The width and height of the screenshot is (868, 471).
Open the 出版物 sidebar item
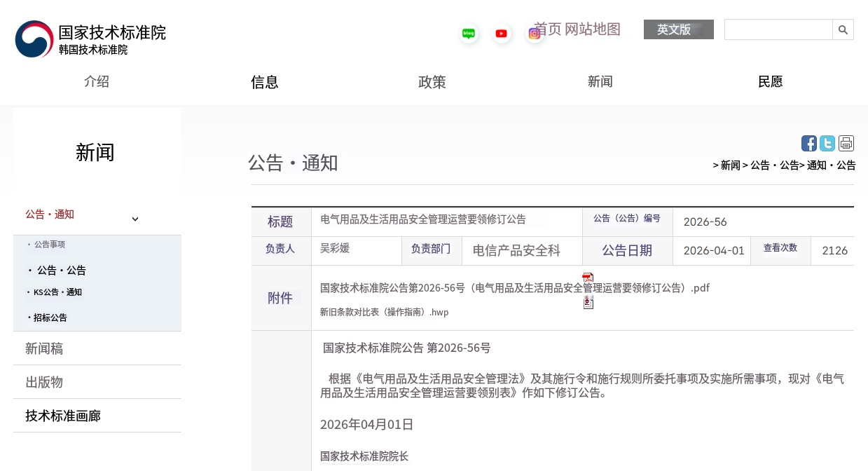pos(43,382)
